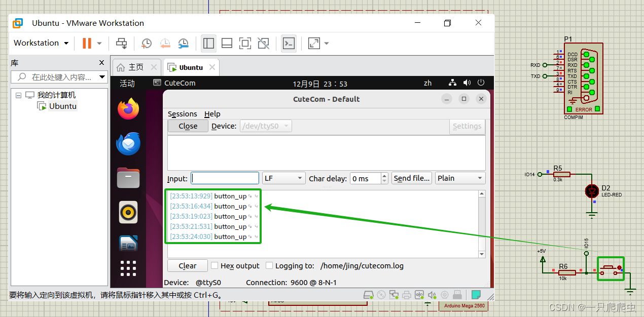Viewport: 644px width, 317px height.
Task: Click the Ubuntu top bar power icon
Action: click(x=480, y=83)
